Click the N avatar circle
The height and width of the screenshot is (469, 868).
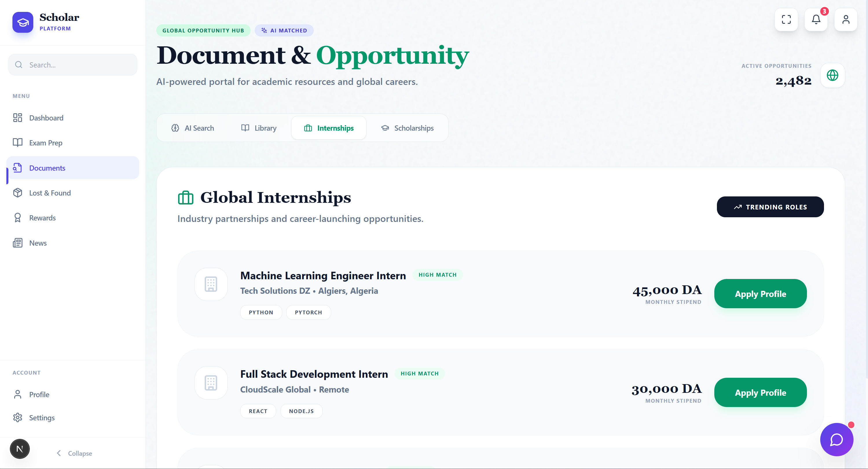(x=20, y=449)
